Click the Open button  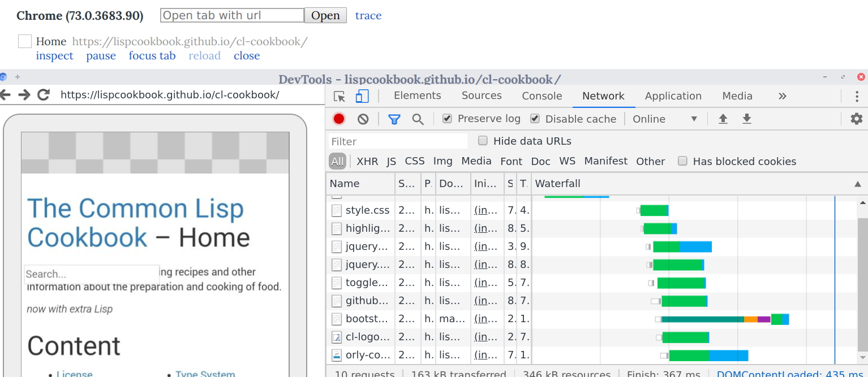click(x=325, y=15)
